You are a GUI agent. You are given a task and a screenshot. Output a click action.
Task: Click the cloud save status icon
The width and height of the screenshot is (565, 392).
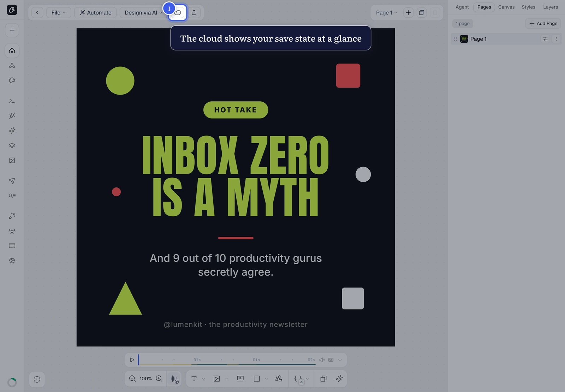tap(178, 13)
